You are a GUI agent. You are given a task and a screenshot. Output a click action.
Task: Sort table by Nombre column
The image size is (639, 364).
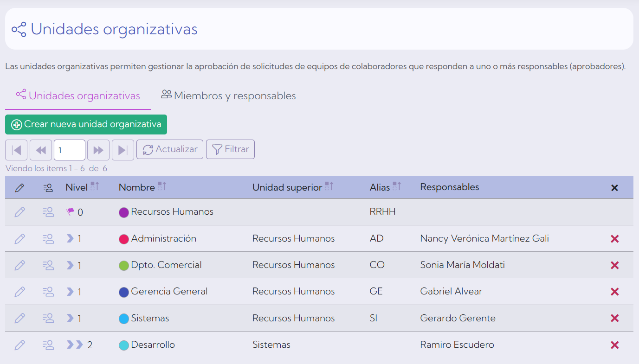pyautogui.click(x=162, y=186)
